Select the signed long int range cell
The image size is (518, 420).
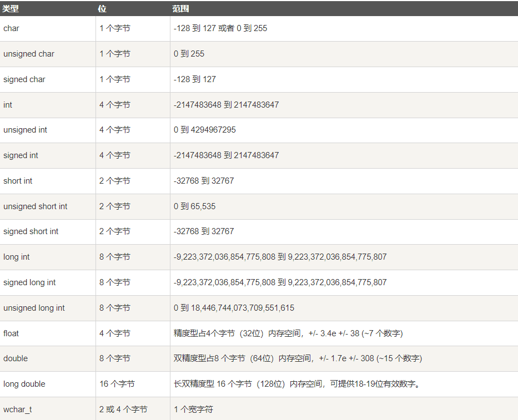point(280,282)
